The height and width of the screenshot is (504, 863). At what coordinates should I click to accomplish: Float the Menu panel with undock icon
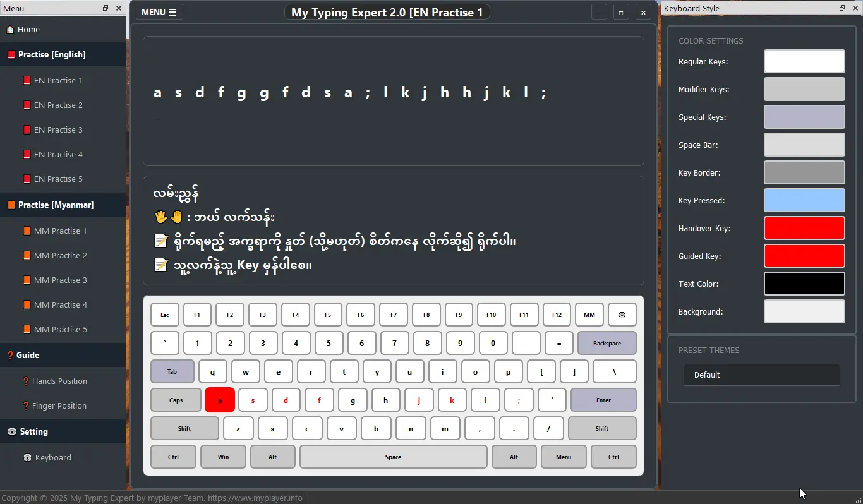(106, 8)
